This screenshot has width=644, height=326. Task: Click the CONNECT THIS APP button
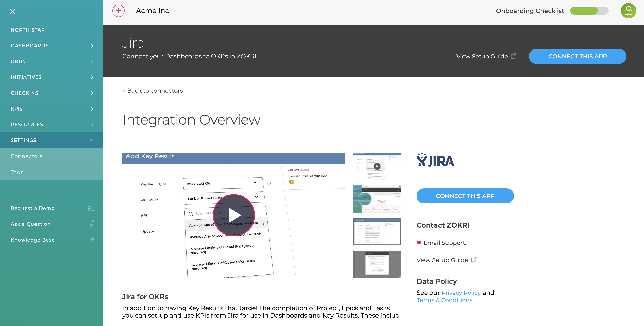pyautogui.click(x=577, y=56)
